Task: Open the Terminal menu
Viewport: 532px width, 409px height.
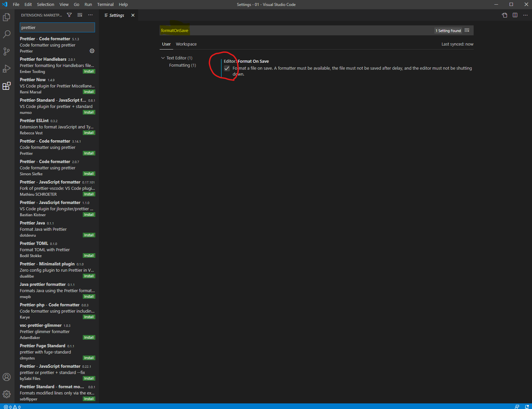Action: (x=105, y=4)
